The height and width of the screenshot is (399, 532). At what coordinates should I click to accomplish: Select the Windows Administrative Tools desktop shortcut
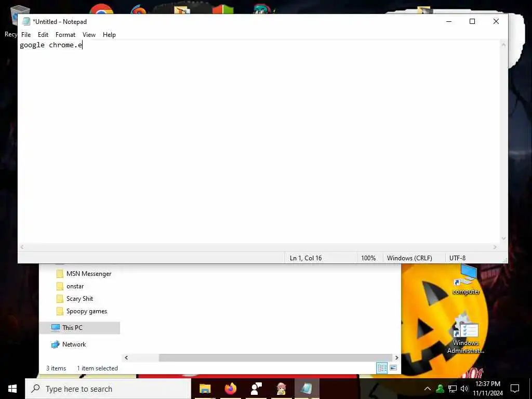(465, 334)
